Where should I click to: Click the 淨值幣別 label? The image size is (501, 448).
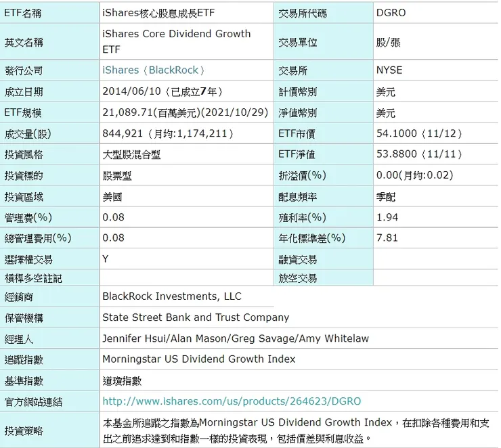297,113
